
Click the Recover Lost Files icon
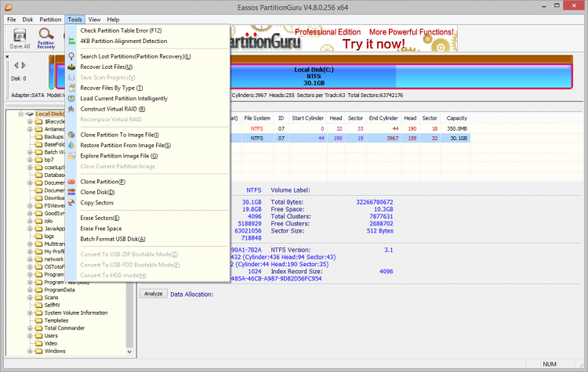71,67
